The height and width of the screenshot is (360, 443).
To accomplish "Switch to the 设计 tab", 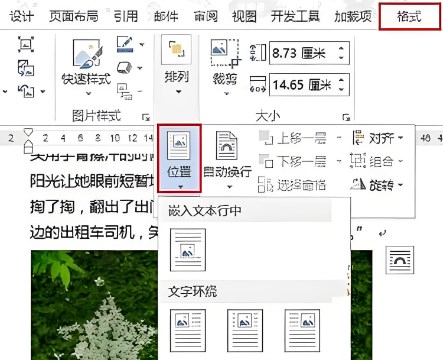I will click(x=21, y=16).
